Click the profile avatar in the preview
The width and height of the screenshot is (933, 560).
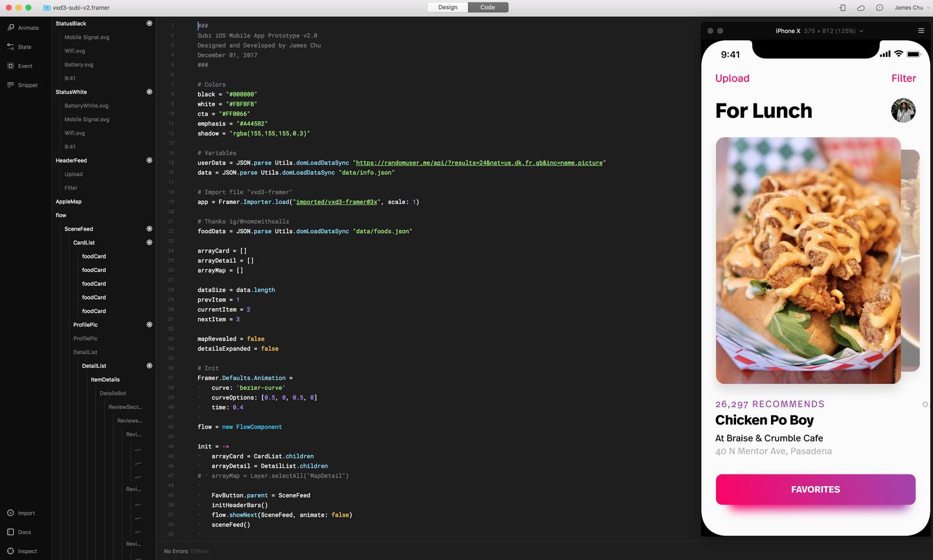[903, 111]
